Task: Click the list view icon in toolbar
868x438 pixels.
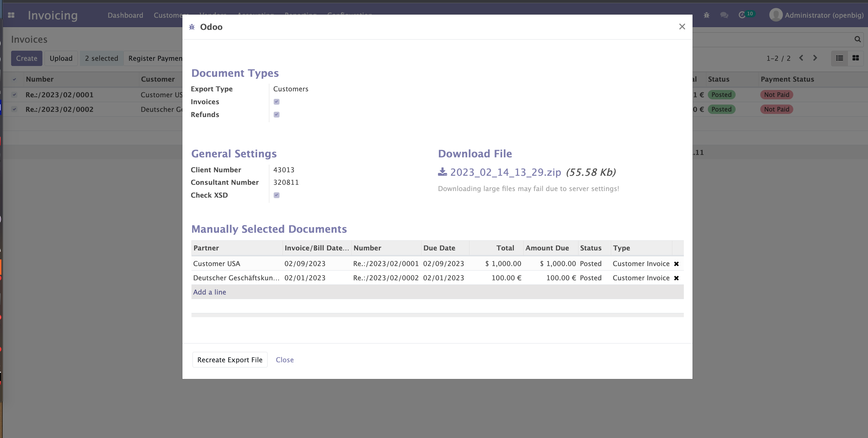Action: point(840,58)
